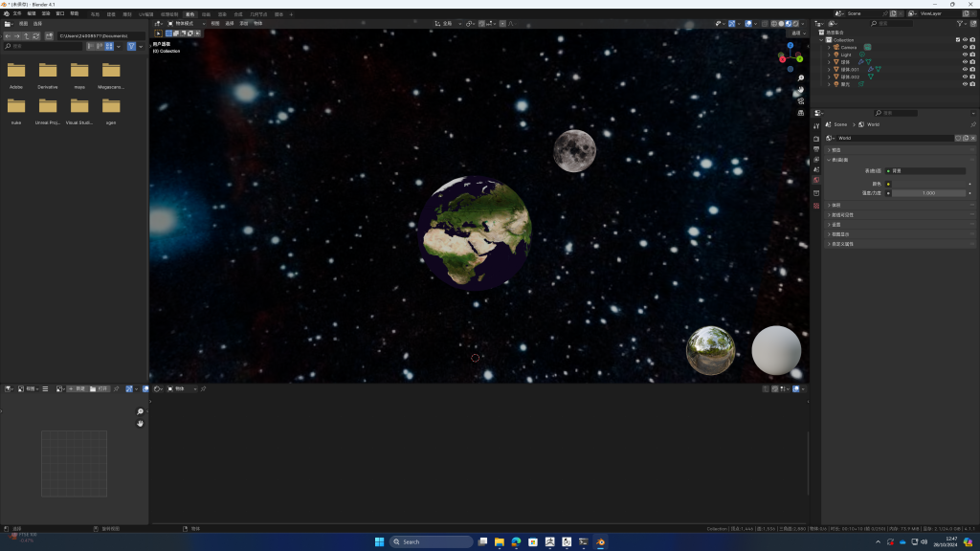Viewport: 980px width, 551px height.
Task: Click the pan hand icon in 3D viewport
Action: coord(801,89)
